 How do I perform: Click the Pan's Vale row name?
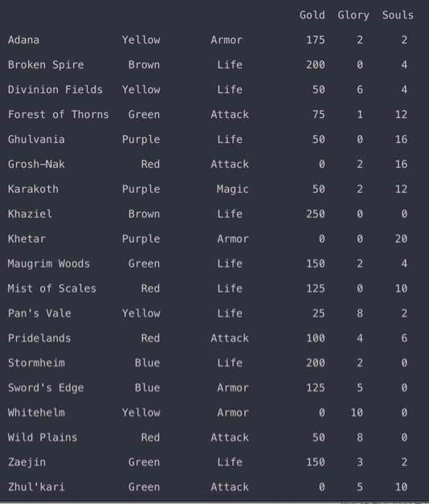39,313
